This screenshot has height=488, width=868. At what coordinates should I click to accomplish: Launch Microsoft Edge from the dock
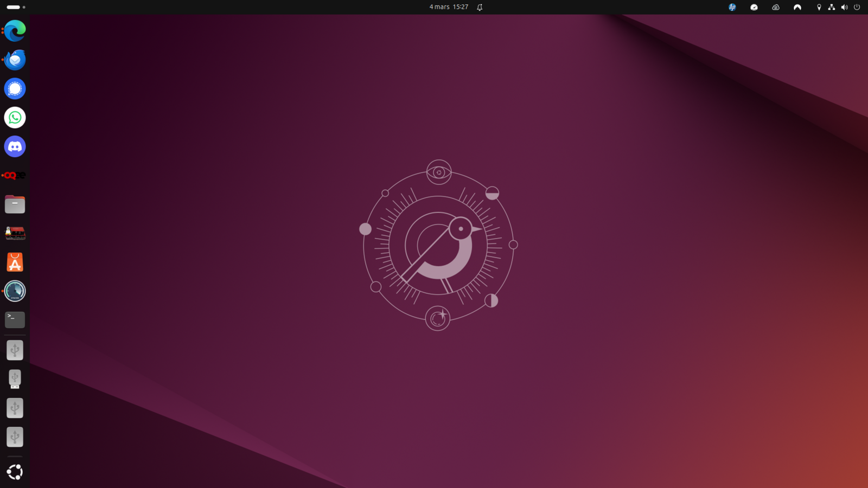(15, 31)
